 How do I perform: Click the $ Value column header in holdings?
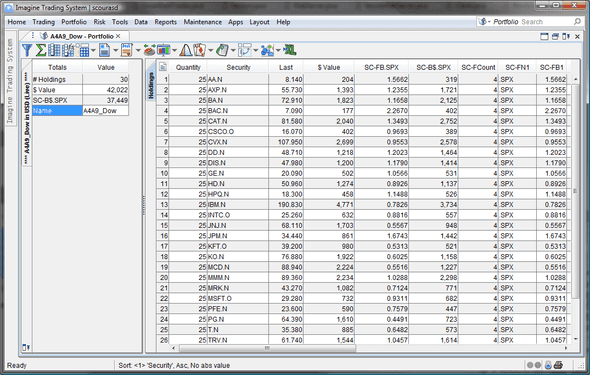click(x=328, y=67)
